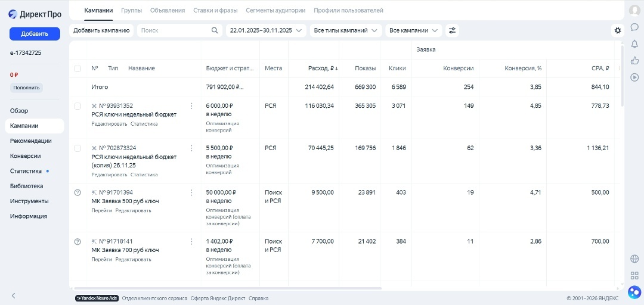Open the video play icon

click(x=634, y=77)
